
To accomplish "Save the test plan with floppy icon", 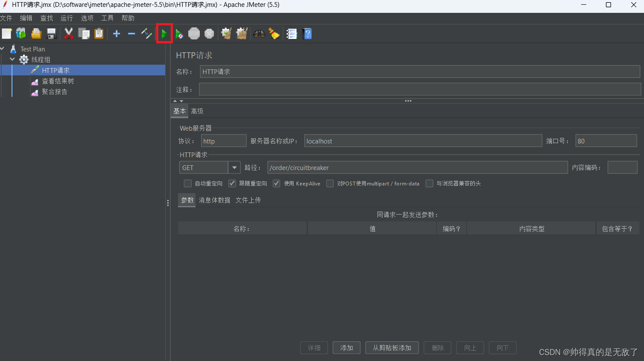I will (52, 33).
